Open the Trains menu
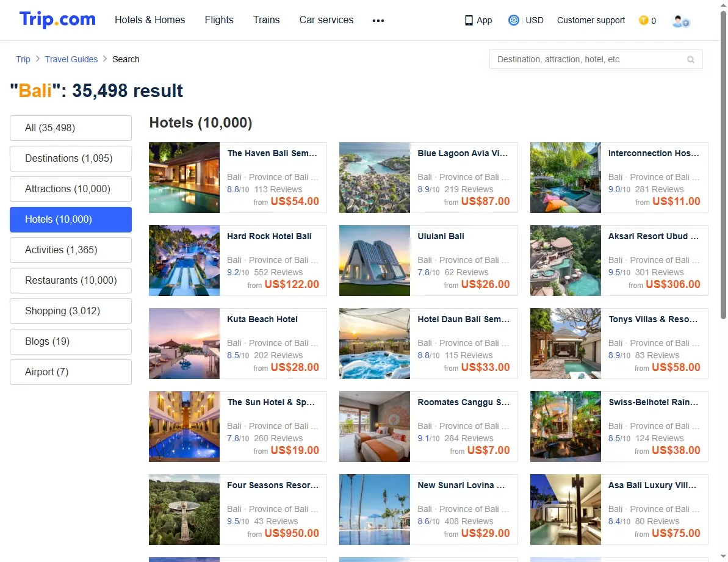 (x=267, y=20)
